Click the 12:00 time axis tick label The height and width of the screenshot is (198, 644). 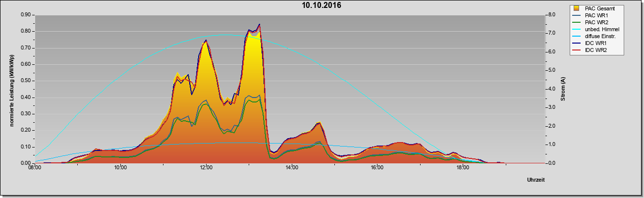pyautogui.click(x=206, y=167)
